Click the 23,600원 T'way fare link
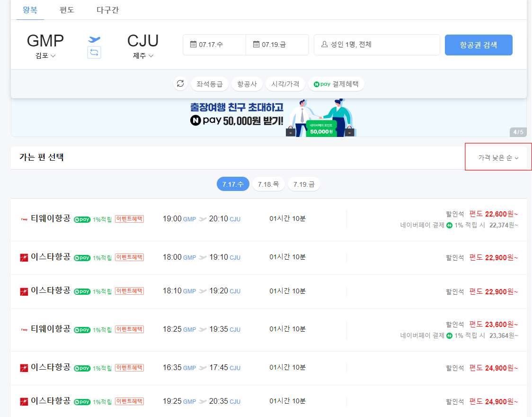The image size is (532, 417). click(x=494, y=324)
